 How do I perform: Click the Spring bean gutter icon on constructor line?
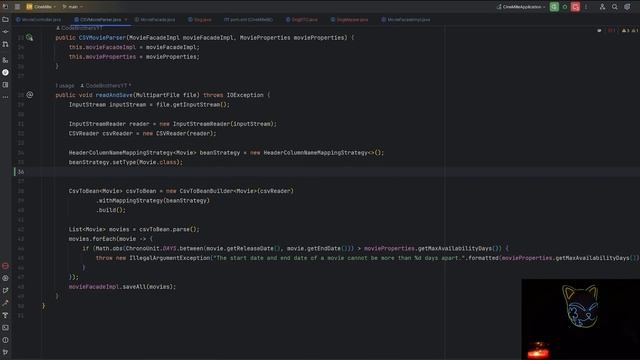click(x=29, y=38)
